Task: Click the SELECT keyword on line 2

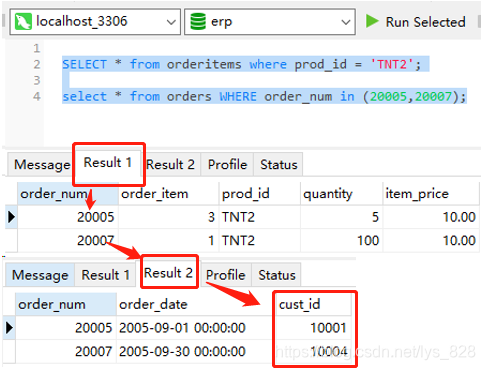Action: [x=85, y=64]
